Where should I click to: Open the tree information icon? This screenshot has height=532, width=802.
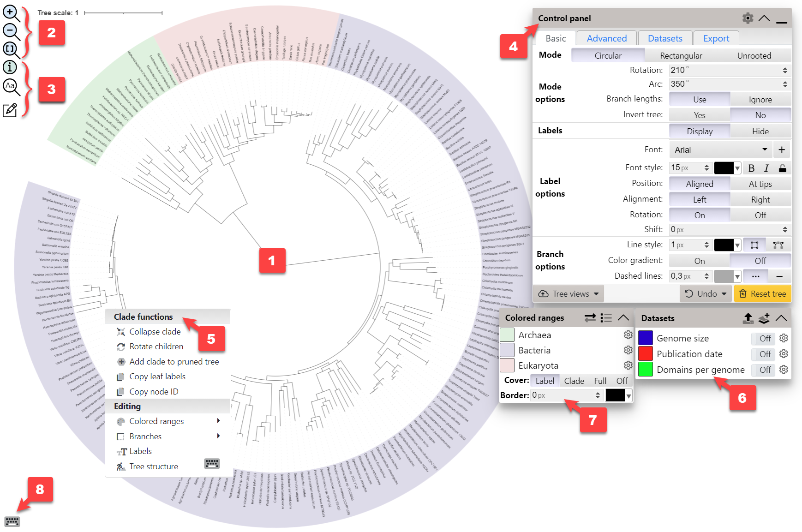point(10,67)
